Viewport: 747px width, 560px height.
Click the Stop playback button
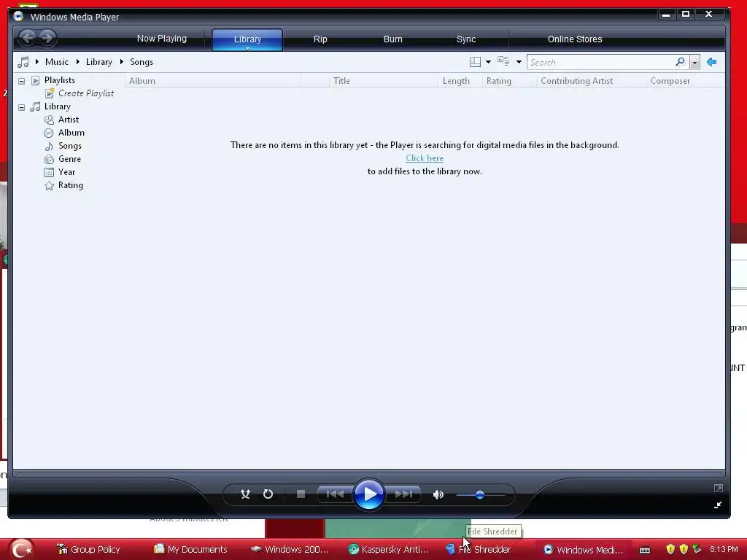click(301, 494)
